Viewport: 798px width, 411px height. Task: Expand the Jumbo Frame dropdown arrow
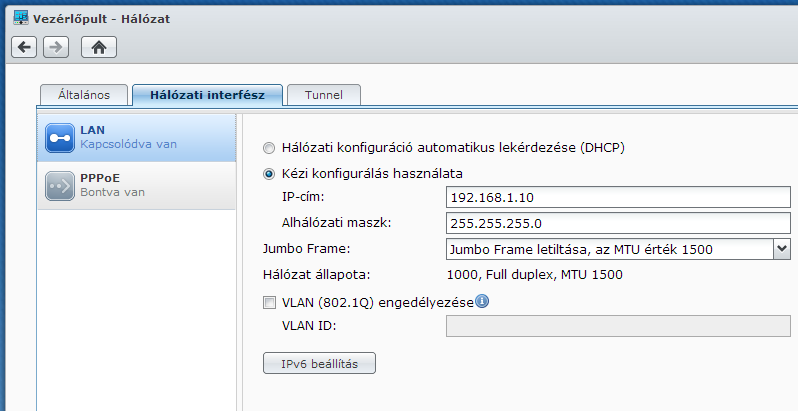(782, 249)
